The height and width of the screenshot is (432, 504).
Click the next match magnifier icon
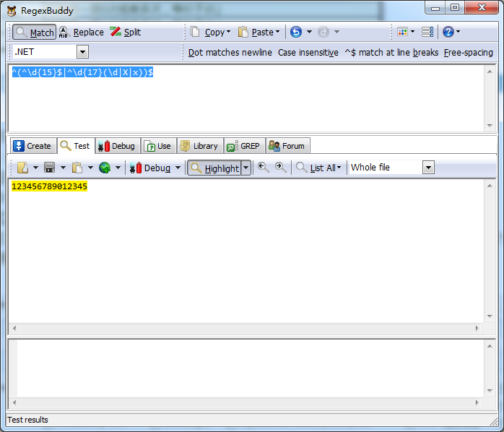pyautogui.click(x=281, y=168)
